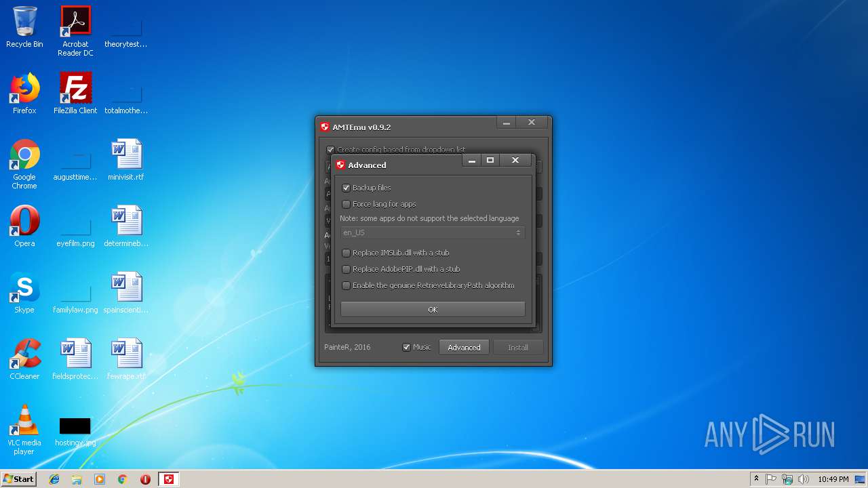This screenshot has width=868, height=488.
Task: Click the Show desktop strip on taskbar
Action: pos(861,479)
